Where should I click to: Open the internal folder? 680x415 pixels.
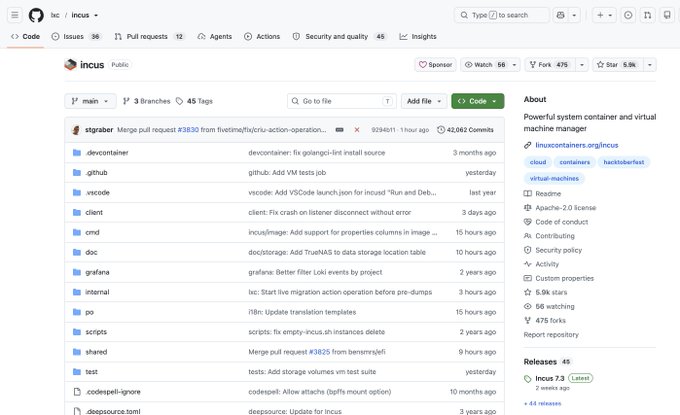(97, 292)
